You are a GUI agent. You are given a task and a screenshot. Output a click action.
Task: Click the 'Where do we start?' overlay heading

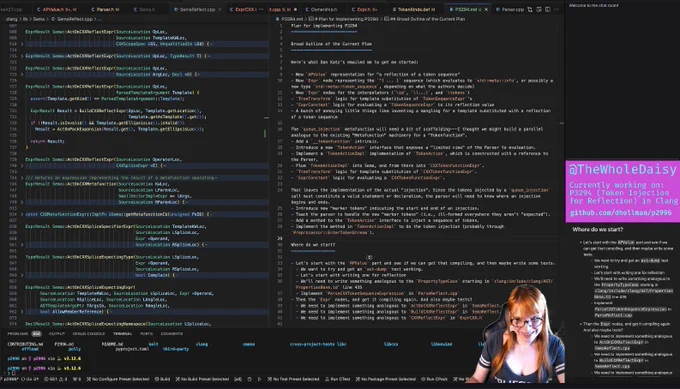(597, 229)
